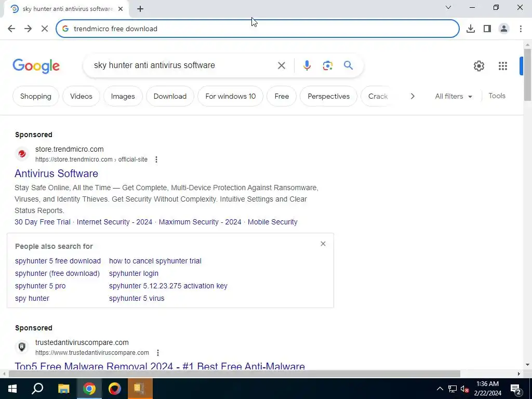
Task: Click the vertical scrollbar thumb
Action: point(527,75)
